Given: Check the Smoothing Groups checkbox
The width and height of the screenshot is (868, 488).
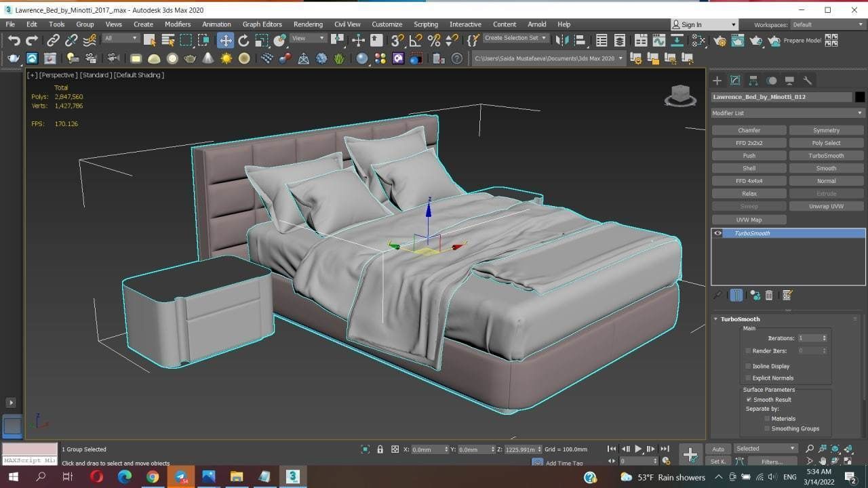Looking at the screenshot, I should (x=767, y=428).
